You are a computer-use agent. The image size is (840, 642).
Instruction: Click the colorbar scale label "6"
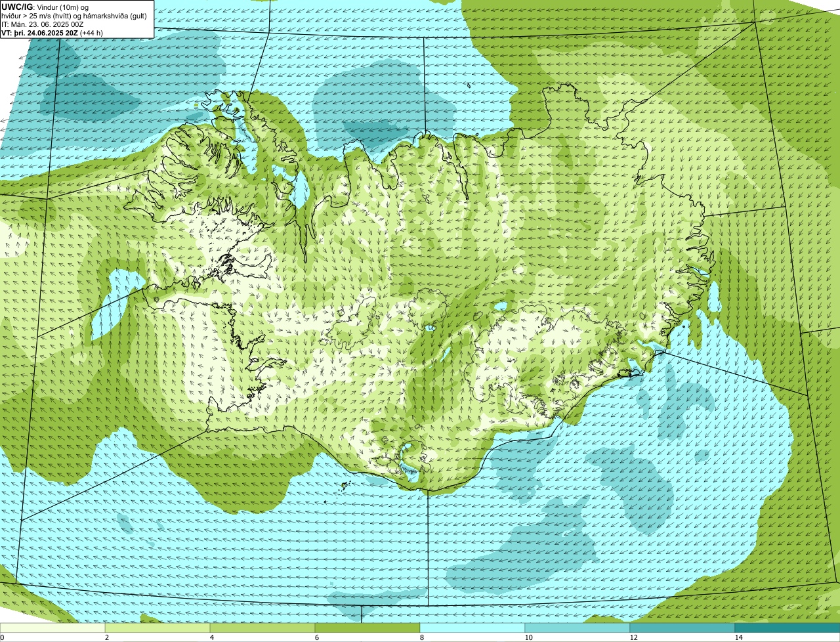[x=317, y=637]
